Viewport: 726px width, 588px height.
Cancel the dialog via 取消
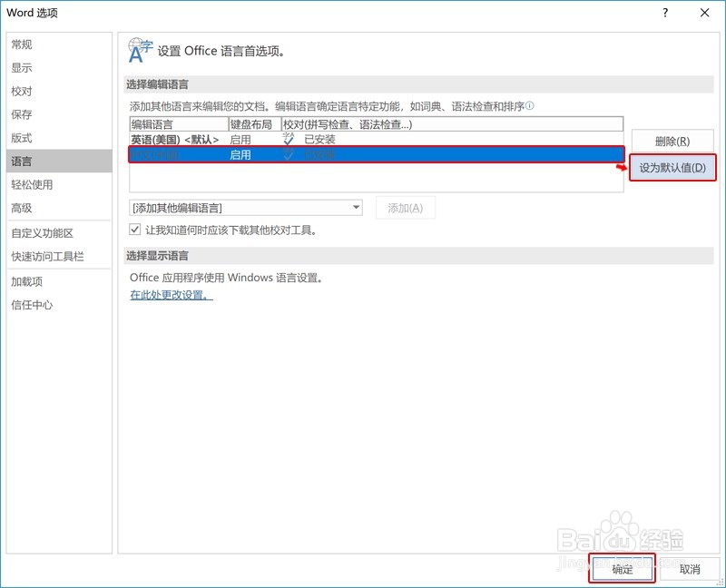(x=690, y=569)
